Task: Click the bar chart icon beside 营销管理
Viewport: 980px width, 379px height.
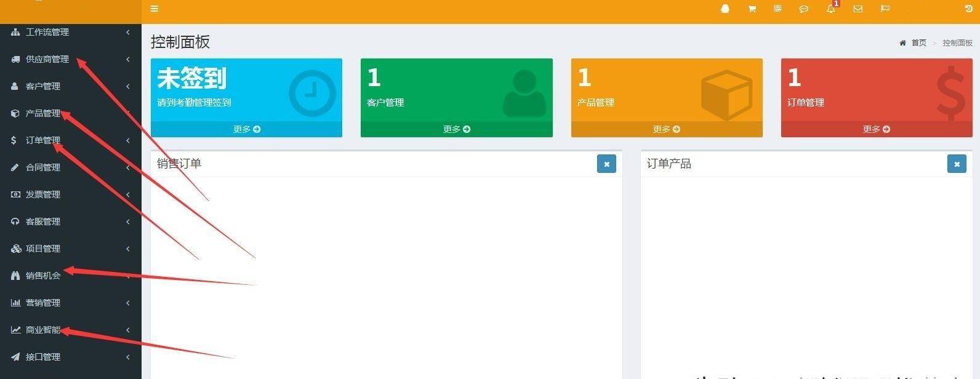Action: tap(15, 303)
